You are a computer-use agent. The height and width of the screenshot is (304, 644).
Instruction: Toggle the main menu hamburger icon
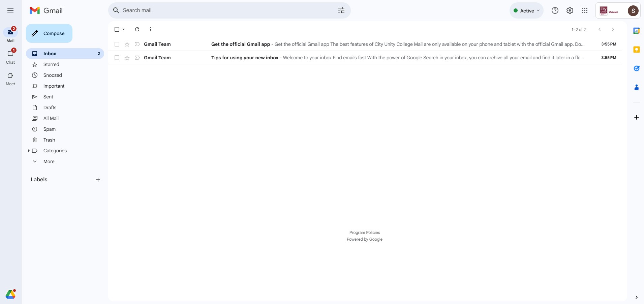[10, 10]
